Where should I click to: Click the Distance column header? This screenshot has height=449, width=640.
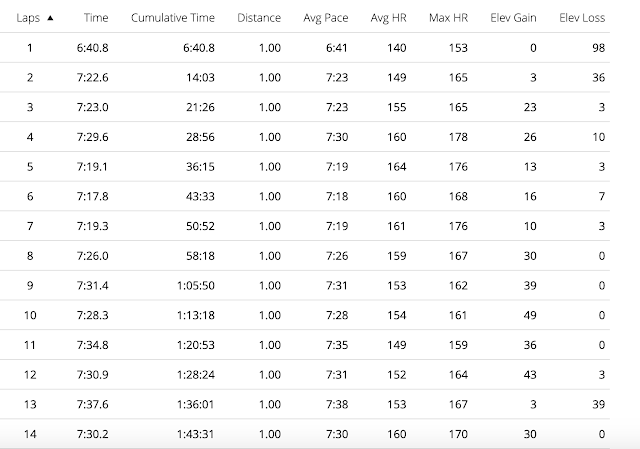tap(259, 18)
